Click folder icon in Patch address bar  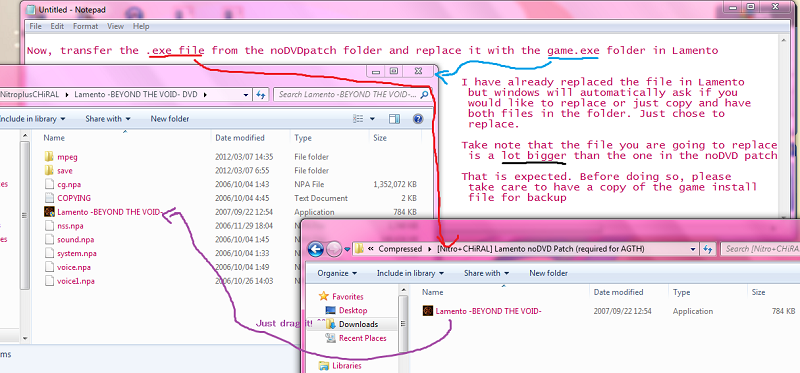click(359, 249)
